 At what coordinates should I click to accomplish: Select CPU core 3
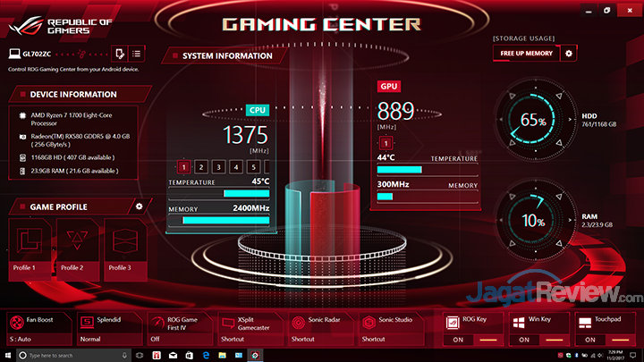218,166
